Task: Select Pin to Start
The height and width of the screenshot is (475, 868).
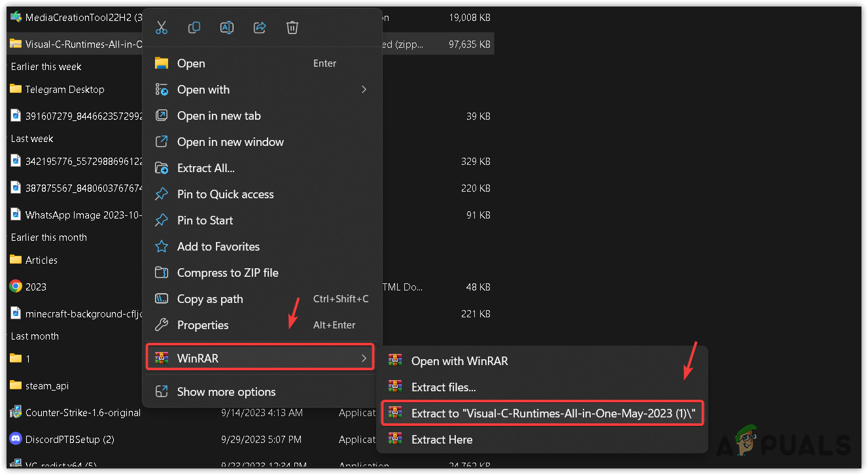Action: (262, 220)
